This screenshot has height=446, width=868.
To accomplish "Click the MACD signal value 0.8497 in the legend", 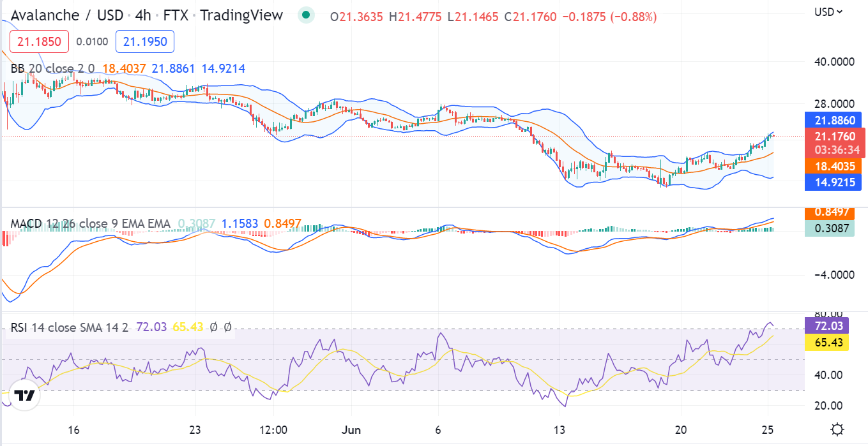I will [x=283, y=224].
